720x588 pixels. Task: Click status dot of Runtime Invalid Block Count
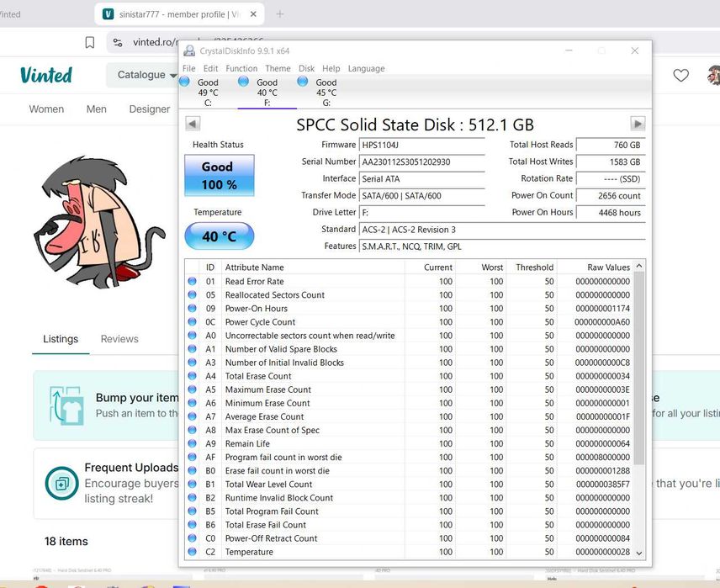click(192, 497)
